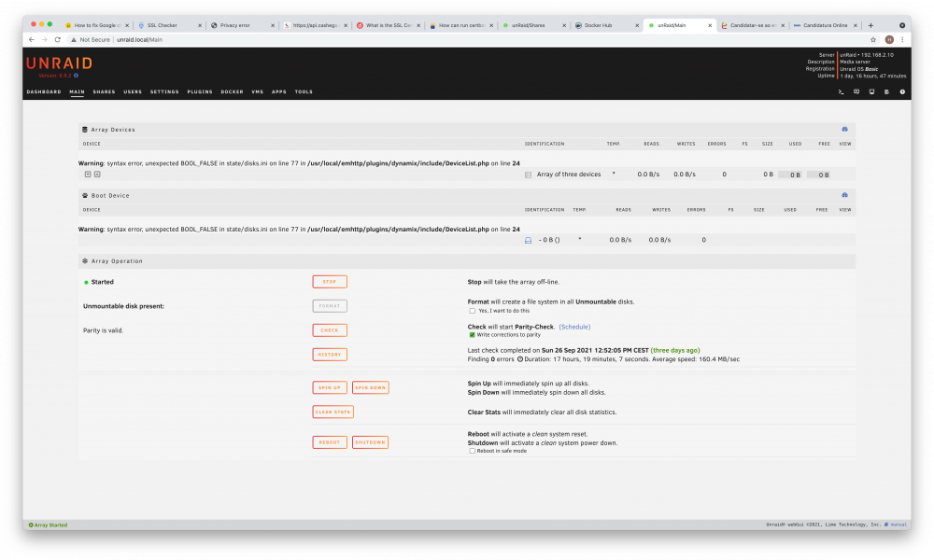Click the Spin Up button

[330, 387]
